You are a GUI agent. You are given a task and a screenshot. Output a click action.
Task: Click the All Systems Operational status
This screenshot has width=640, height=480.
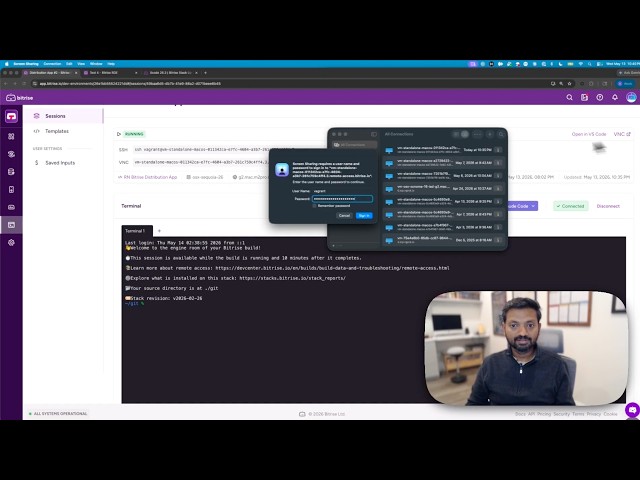click(58, 413)
